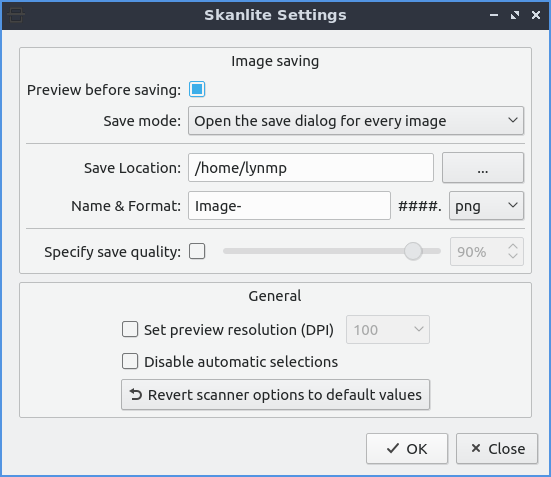Close the window via title bar X
The height and width of the screenshot is (477, 551).
pyautogui.click(x=536, y=15)
